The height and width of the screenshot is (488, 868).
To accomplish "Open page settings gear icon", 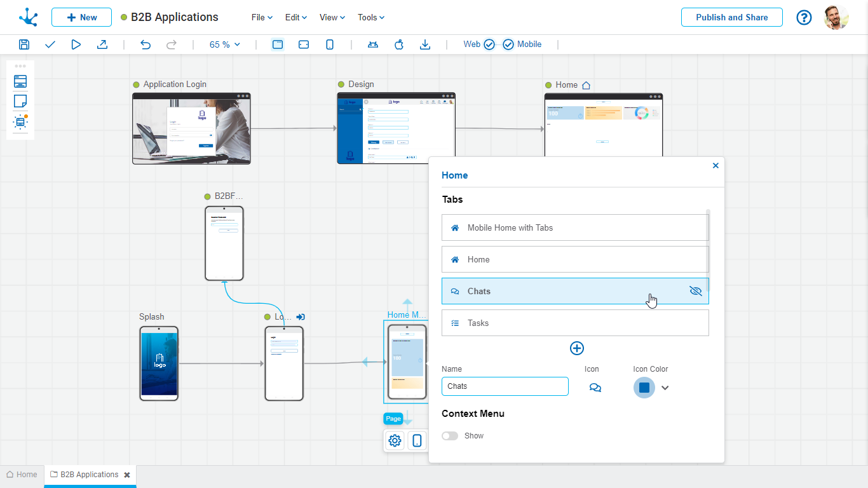I will pyautogui.click(x=395, y=440).
